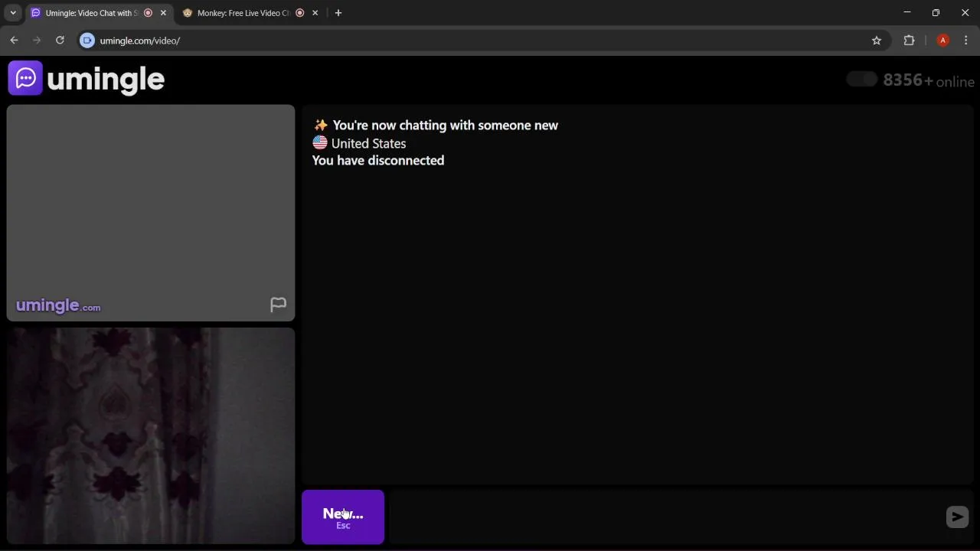
Task: Close the Monkey browser tab
Action: (x=315, y=13)
